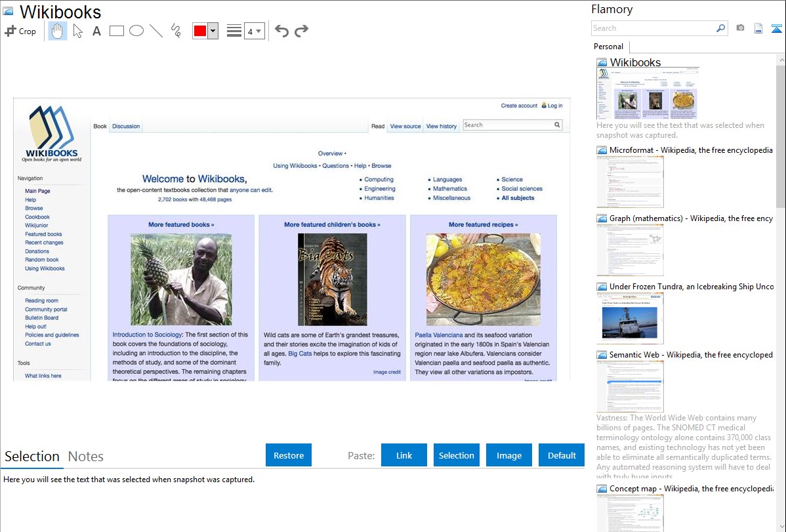
Task: Open the Selection tab
Action: [x=32, y=457]
